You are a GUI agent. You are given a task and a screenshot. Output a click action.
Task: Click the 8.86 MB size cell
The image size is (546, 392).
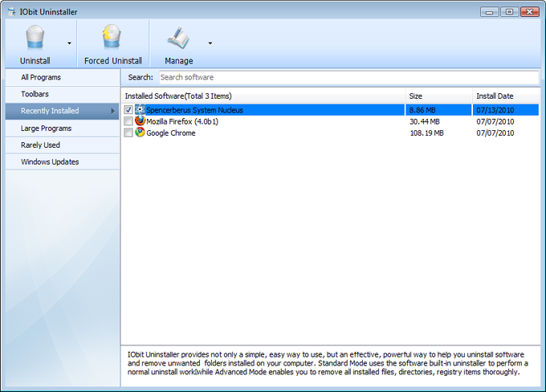(422, 110)
